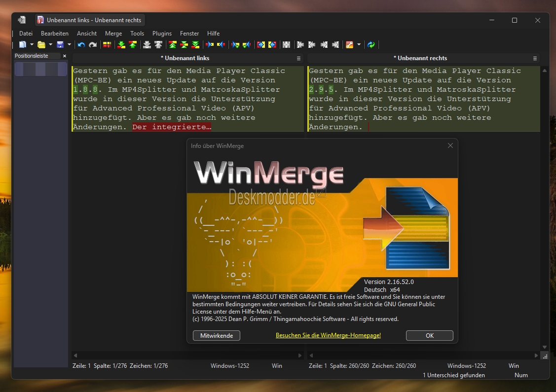Click the New document toolbar icon

tap(22, 45)
